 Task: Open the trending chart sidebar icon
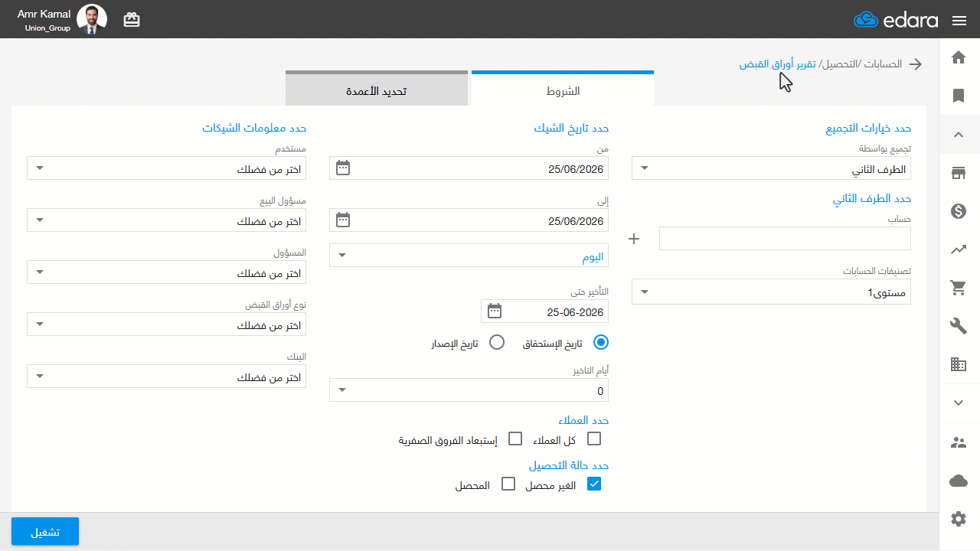958,249
